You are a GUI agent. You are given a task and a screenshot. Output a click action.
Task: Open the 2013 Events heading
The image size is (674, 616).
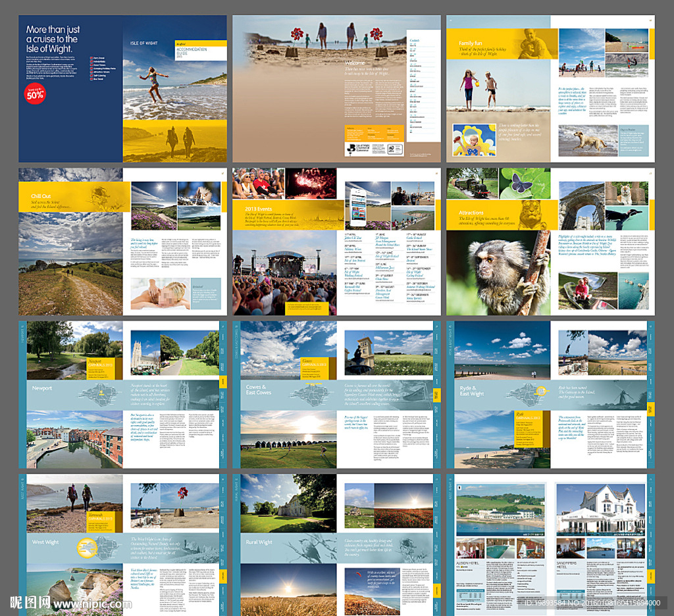point(259,209)
